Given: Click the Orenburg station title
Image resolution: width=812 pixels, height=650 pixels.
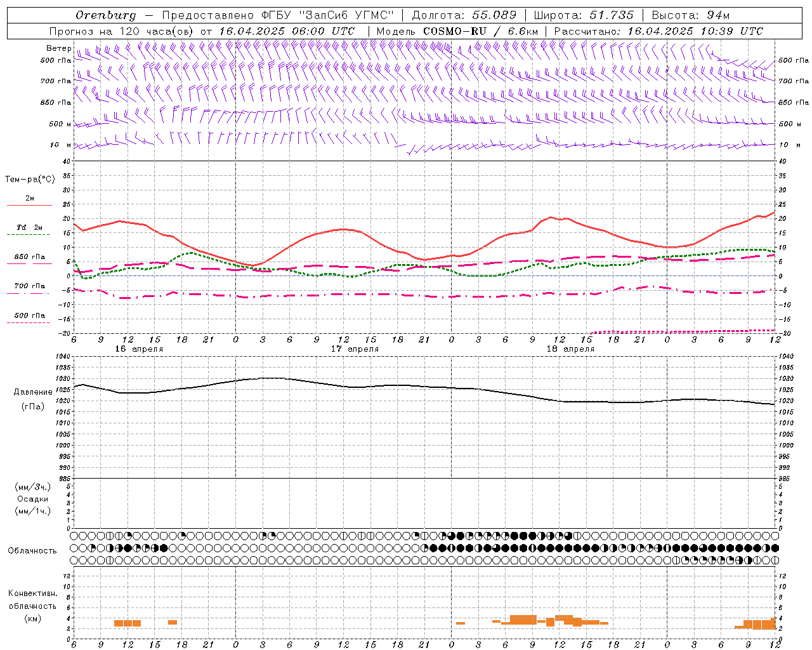Looking at the screenshot, I should click(105, 15).
